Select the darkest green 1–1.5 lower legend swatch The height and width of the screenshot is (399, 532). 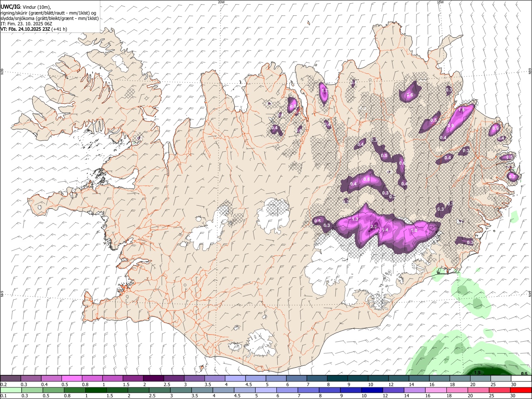96,390
